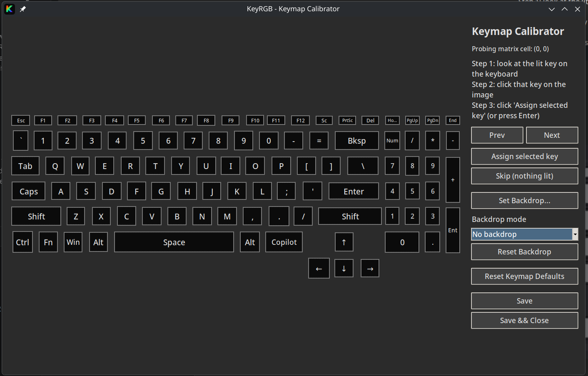The width and height of the screenshot is (588, 376).
Task: Select the End key in the top row
Action: click(x=453, y=120)
